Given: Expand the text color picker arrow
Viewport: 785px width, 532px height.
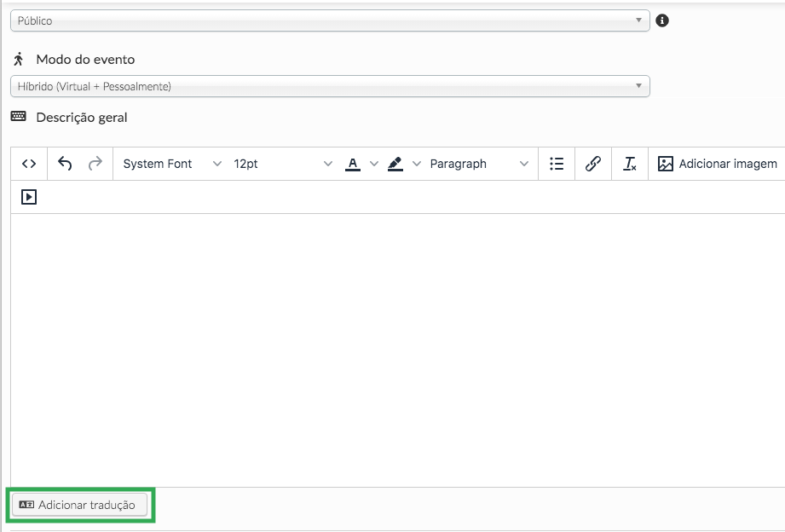Looking at the screenshot, I should (x=373, y=164).
